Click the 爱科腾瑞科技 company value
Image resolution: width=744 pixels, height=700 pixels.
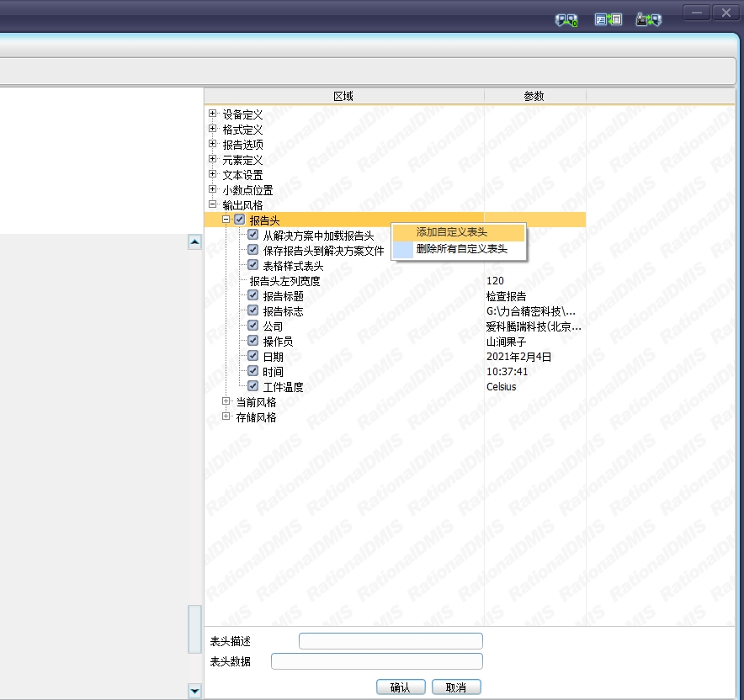click(x=534, y=326)
